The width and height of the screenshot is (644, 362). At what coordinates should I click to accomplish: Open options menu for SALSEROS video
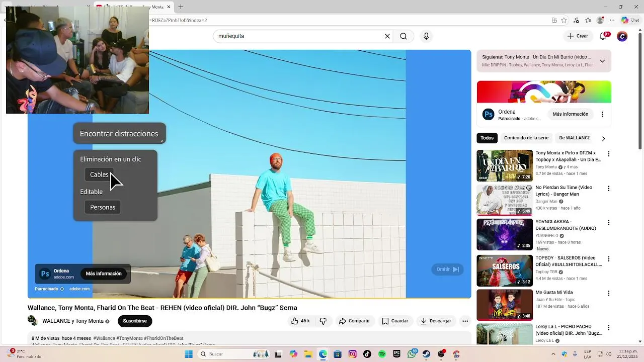pos(609,258)
